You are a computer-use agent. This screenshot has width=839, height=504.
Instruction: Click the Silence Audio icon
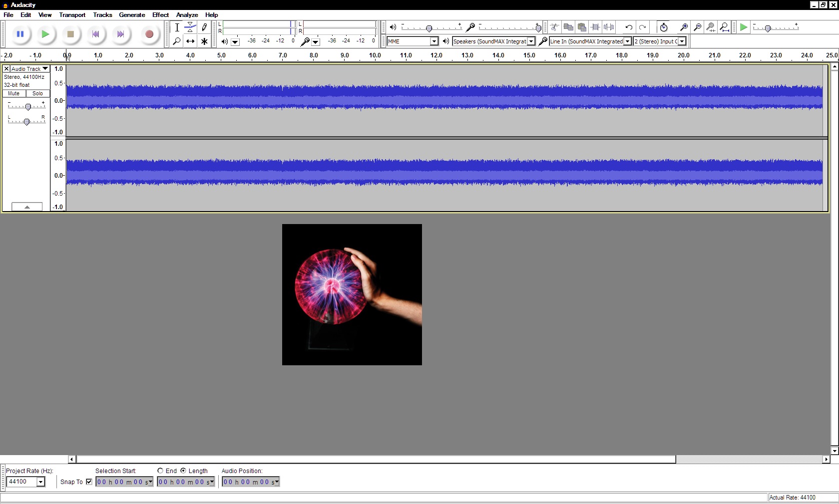[609, 27]
